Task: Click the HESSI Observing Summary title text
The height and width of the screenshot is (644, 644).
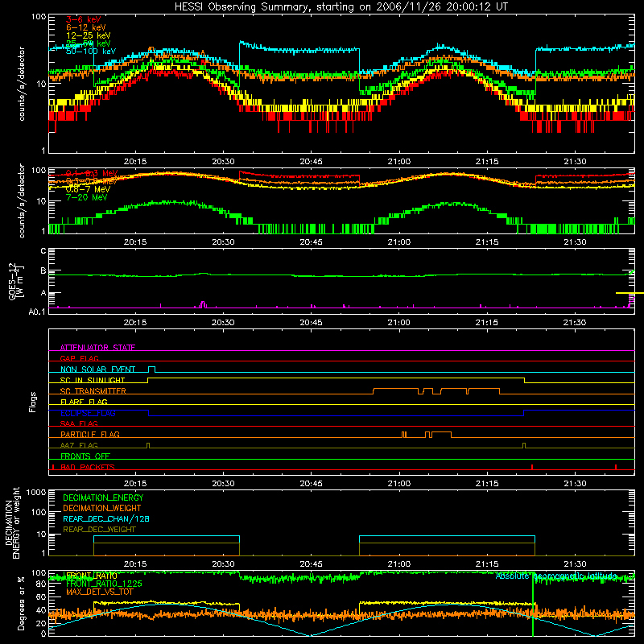Action: point(341,7)
